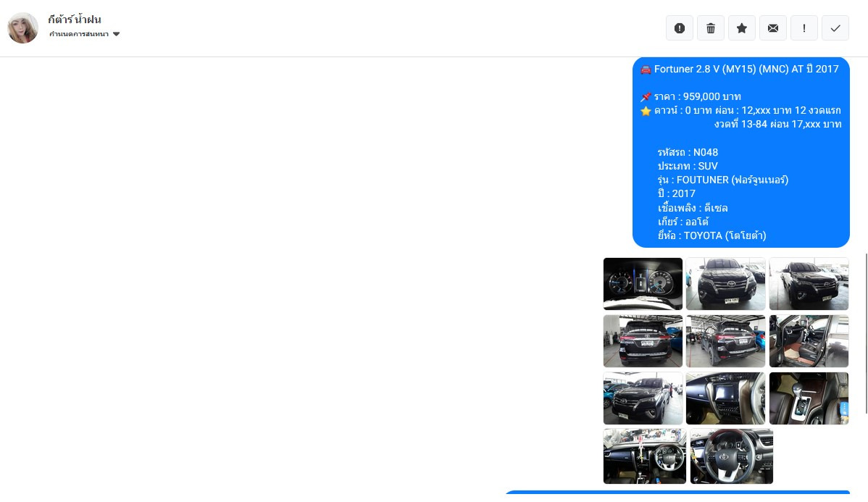Click the contact name กีต้าร์ น้ำฝน
This screenshot has width=868, height=502.
pyautogui.click(x=75, y=20)
